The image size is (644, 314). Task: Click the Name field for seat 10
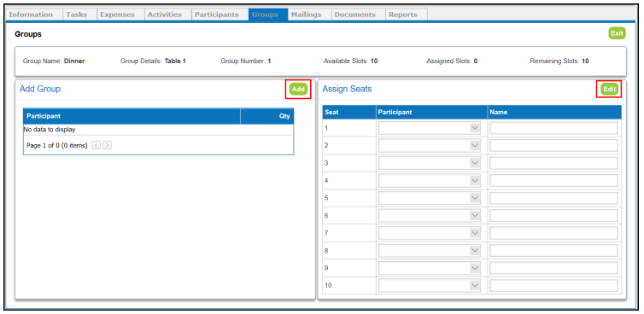pyautogui.click(x=553, y=286)
